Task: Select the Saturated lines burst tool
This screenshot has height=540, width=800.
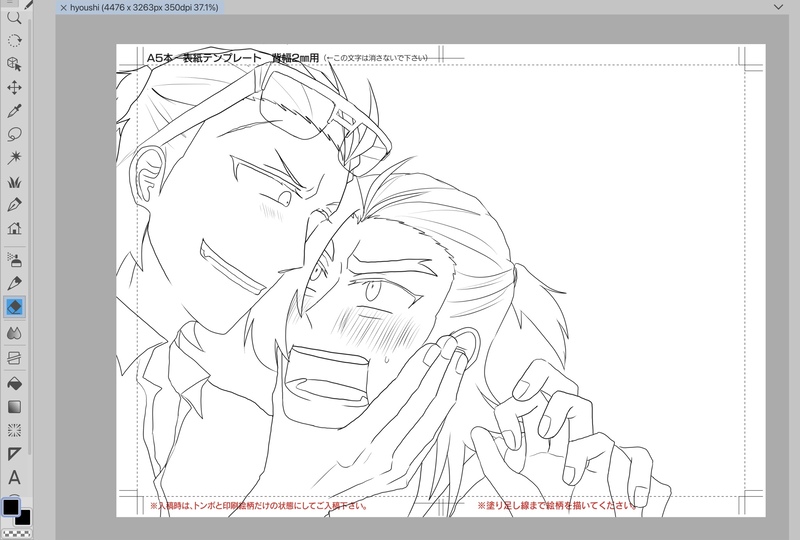Action: (x=14, y=430)
